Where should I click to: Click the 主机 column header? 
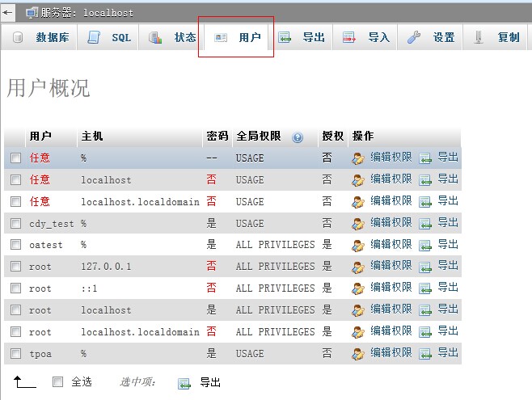coord(92,136)
